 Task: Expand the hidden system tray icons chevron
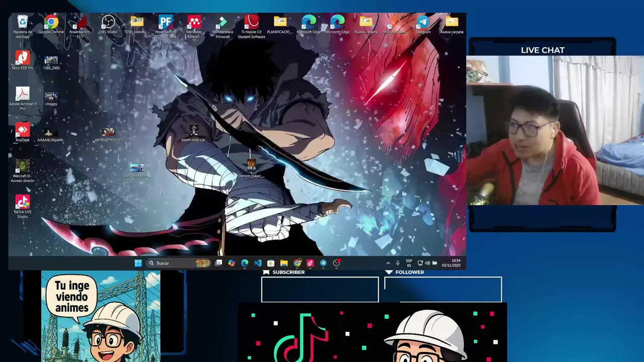click(388, 263)
